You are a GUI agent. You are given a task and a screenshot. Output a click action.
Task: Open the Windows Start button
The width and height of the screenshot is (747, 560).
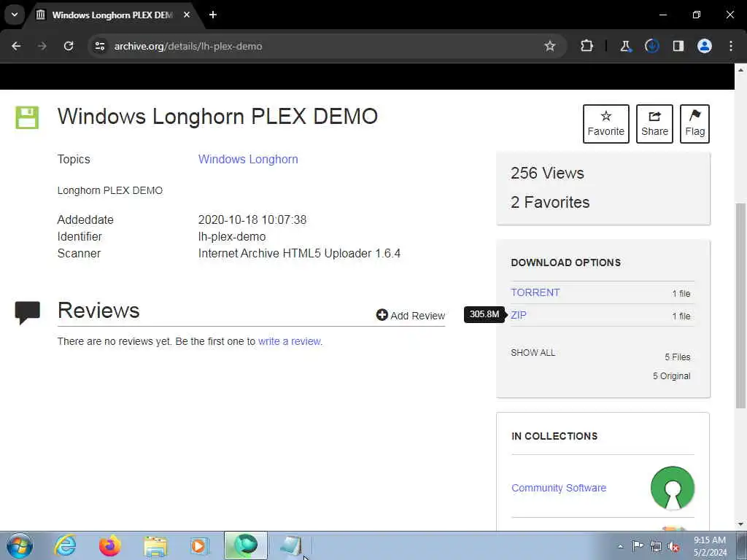(x=20, y=545)
